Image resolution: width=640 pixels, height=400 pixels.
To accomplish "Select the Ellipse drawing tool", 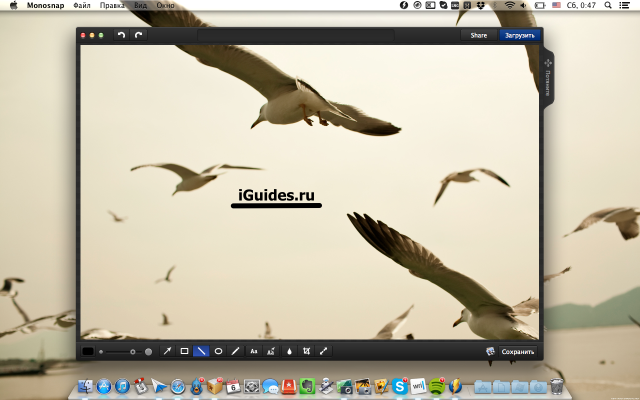I will click(x=218, y=351).
